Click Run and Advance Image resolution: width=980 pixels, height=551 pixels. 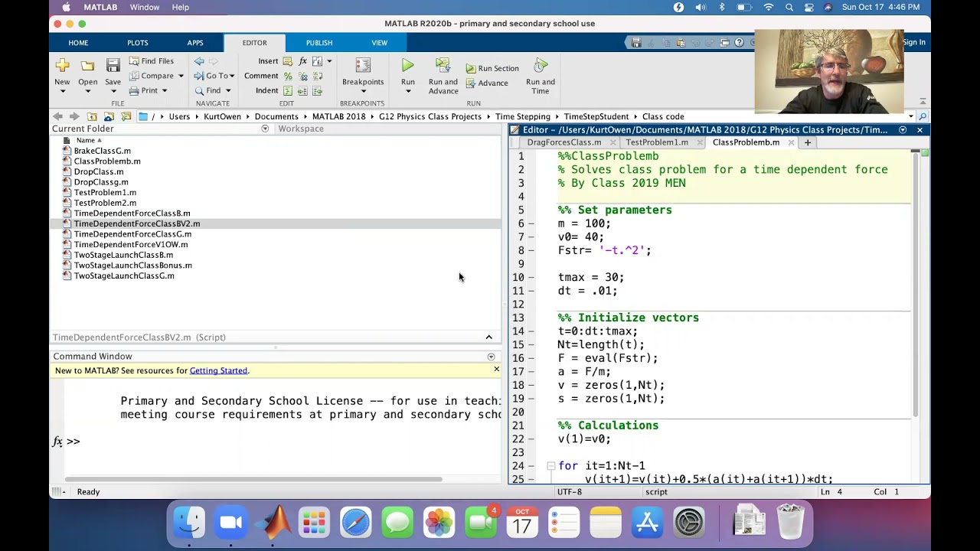443,76
